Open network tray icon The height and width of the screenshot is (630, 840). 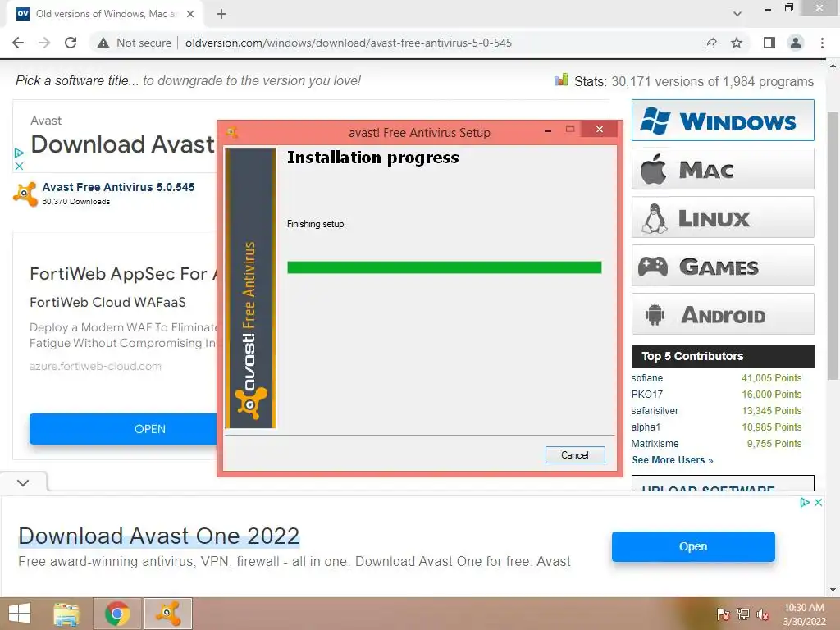pyautogui.click(x=743, y=614)
